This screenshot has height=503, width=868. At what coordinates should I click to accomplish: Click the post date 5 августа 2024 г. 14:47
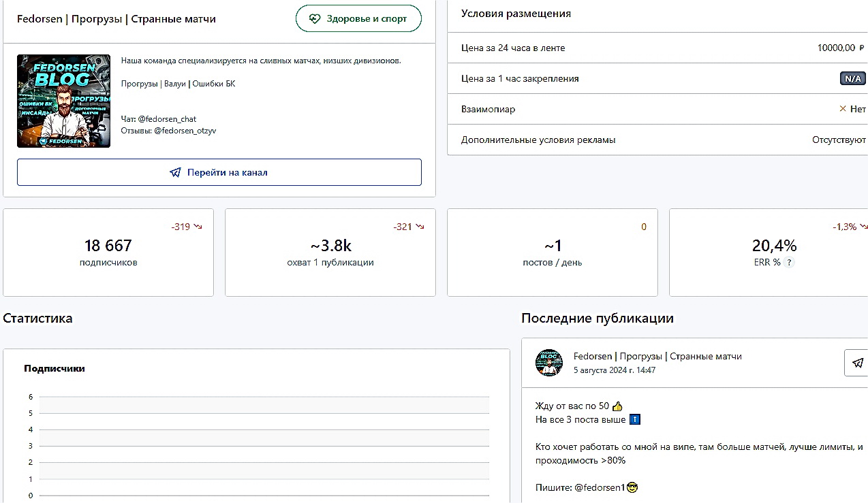pos(614,370)
